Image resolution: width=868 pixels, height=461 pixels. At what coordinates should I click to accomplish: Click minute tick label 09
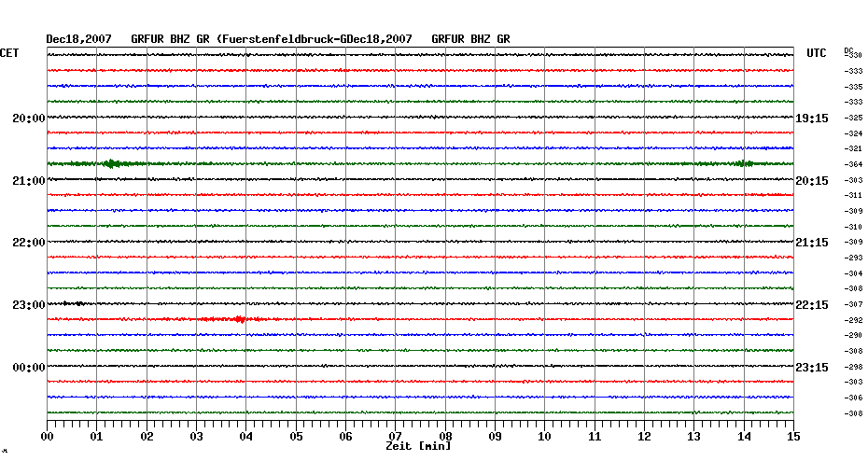pyautogui.click(x=495, y=436)
